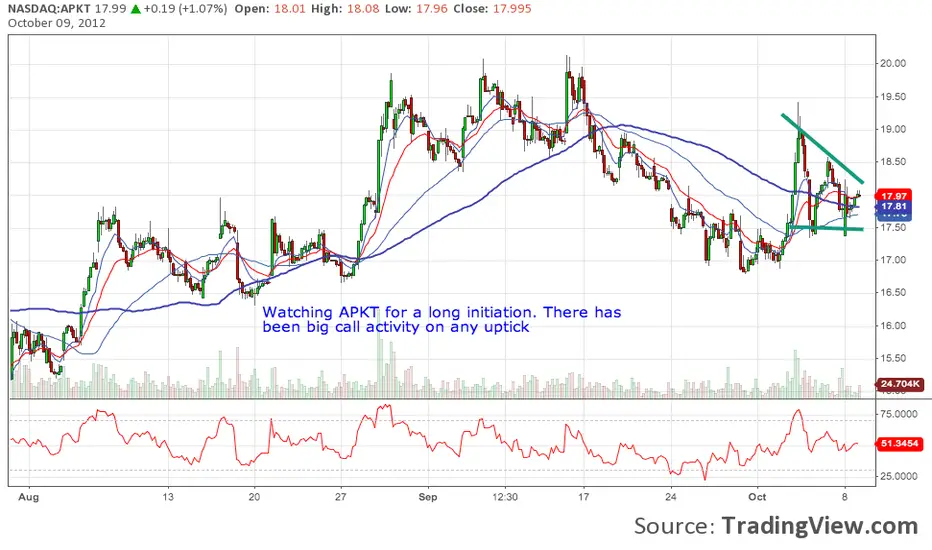This screenshot has width=932, height=550.
Task: Click the 18.50 price axis label
Action: pyautogui.click(x=893, y=162)
